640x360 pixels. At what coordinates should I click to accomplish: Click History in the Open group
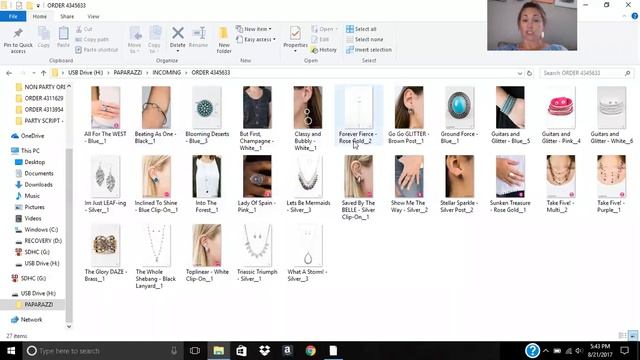click(324, 50)
